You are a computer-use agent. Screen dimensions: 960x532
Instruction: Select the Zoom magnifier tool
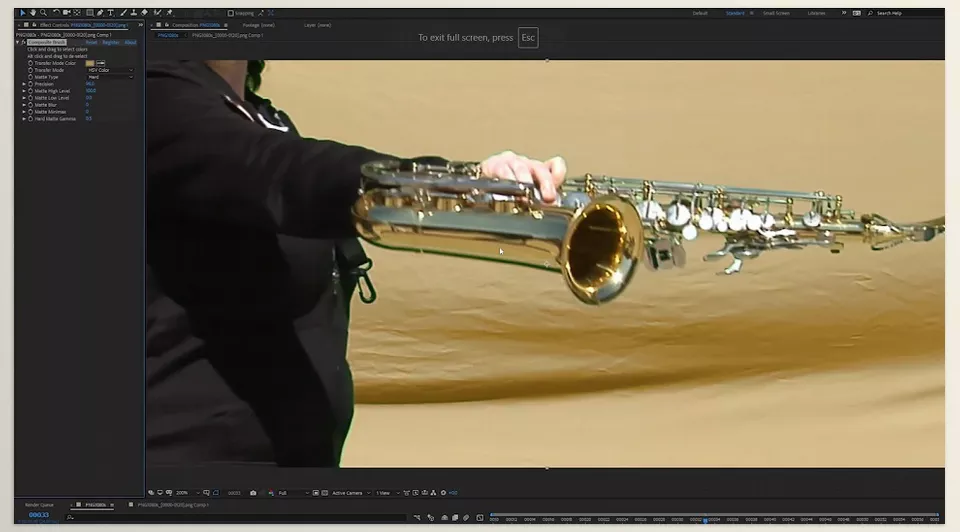[x=43, y=13]
